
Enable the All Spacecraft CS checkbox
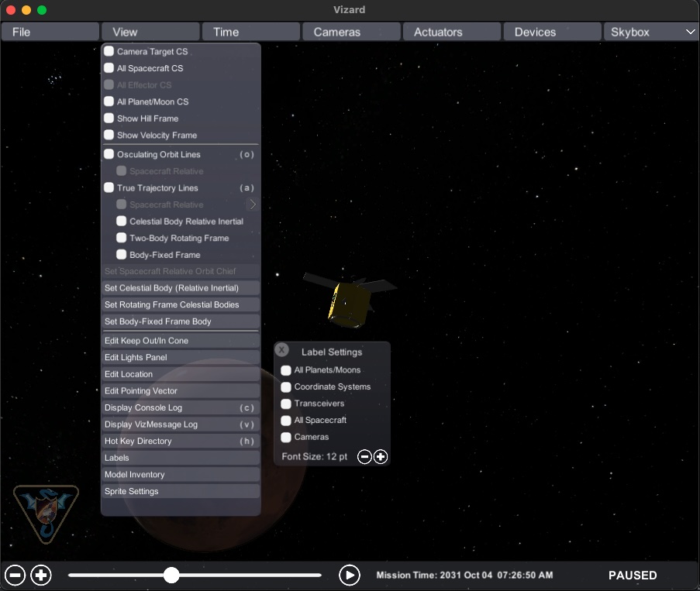tap(109, 68)
